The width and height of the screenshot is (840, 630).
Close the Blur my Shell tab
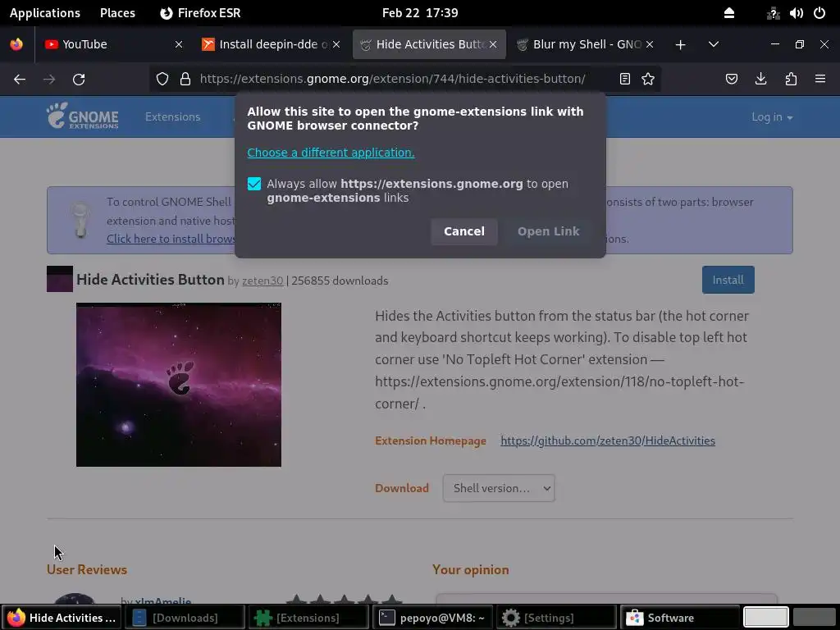click(x=650, y=44)
